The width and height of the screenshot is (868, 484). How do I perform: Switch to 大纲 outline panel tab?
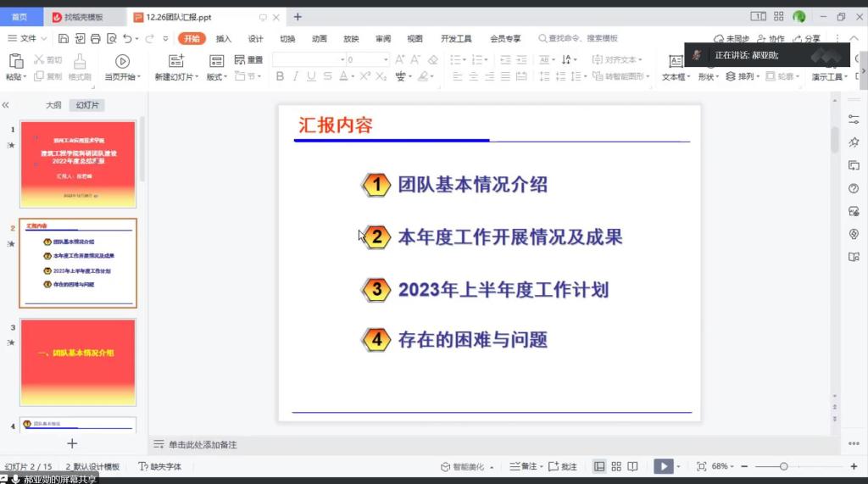click(x=53, y=104)
